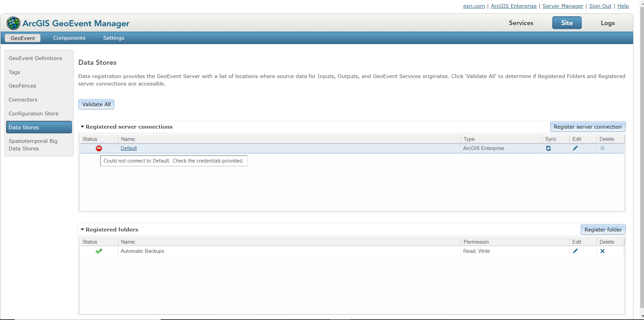Open the Help link
The height and width of the screenshot is (320, 644).
623,6
